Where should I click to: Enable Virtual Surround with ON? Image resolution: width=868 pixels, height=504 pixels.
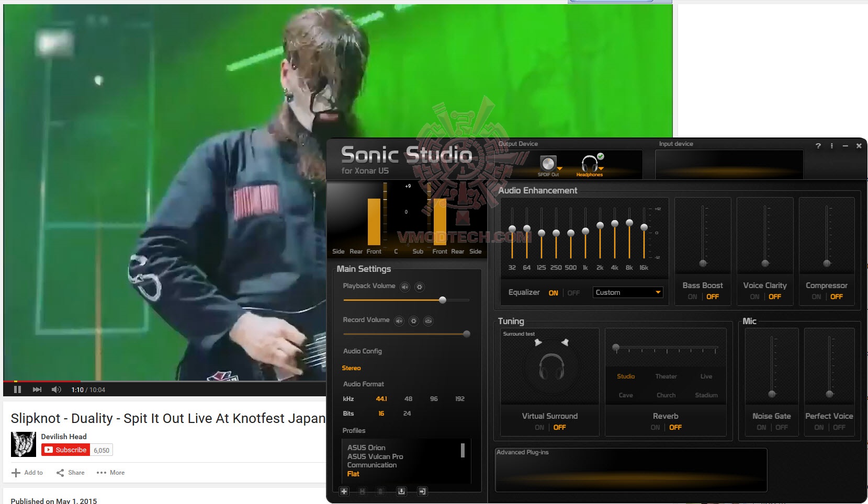coord(539,428)
